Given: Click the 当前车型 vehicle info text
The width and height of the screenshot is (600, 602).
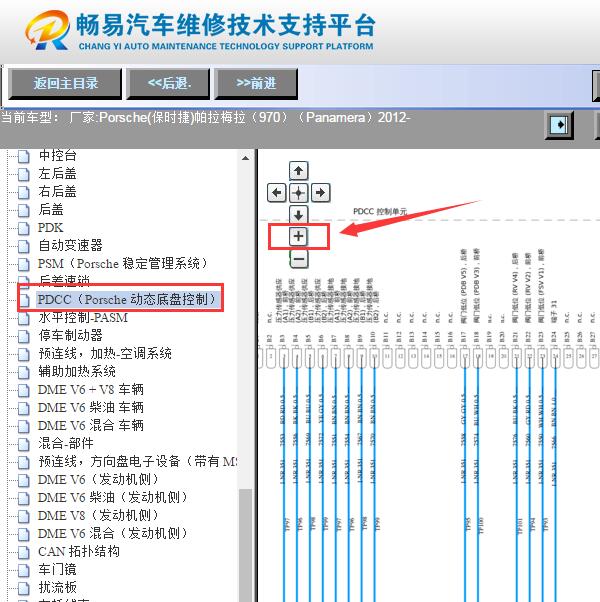Looking at the screenshot, I should pos(206,117).
